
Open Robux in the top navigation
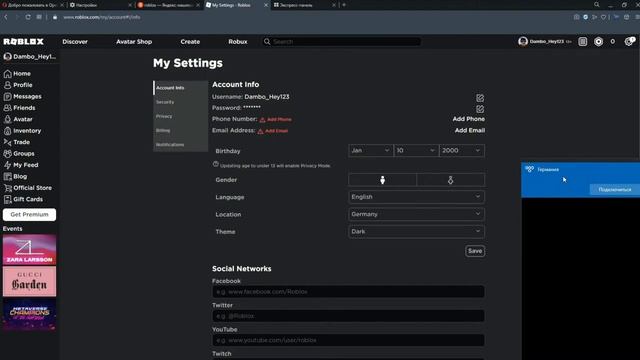tap(238, 42)
